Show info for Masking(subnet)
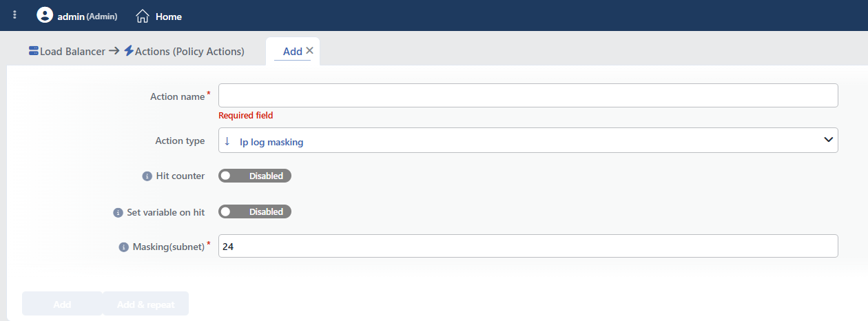868x321 pixels. tap(123, 247)
